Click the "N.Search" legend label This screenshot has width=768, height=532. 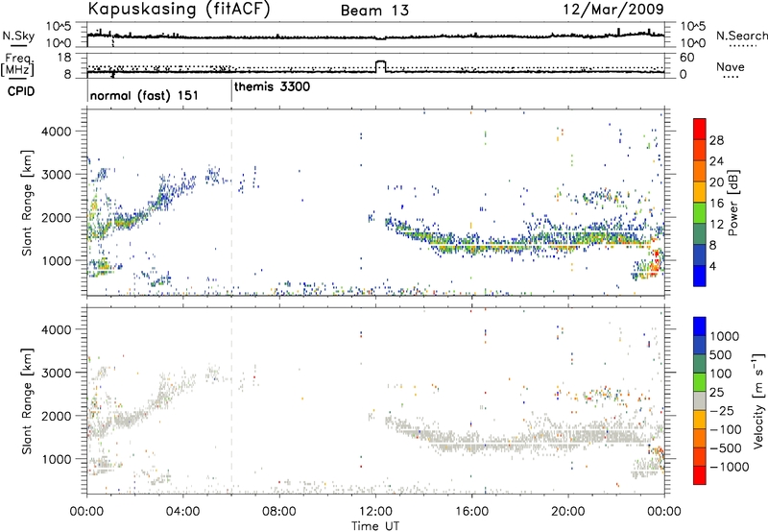(741, 36)
